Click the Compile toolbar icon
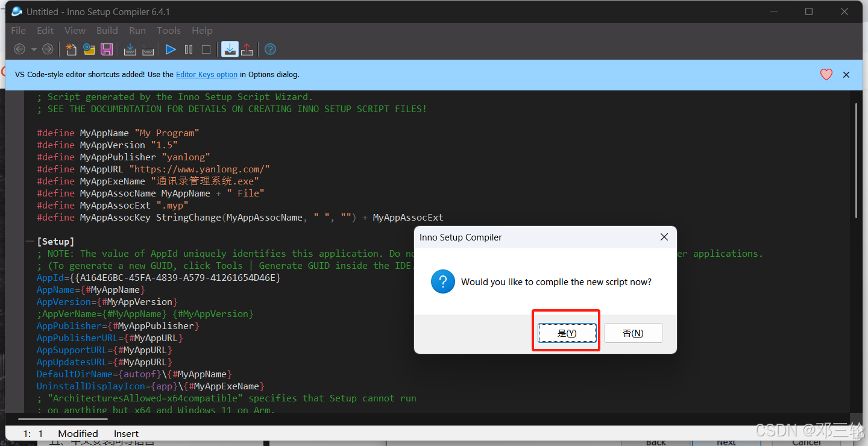The height and width of the screenshot is (446, 868). pyautogui.click(x=130, y=49)
